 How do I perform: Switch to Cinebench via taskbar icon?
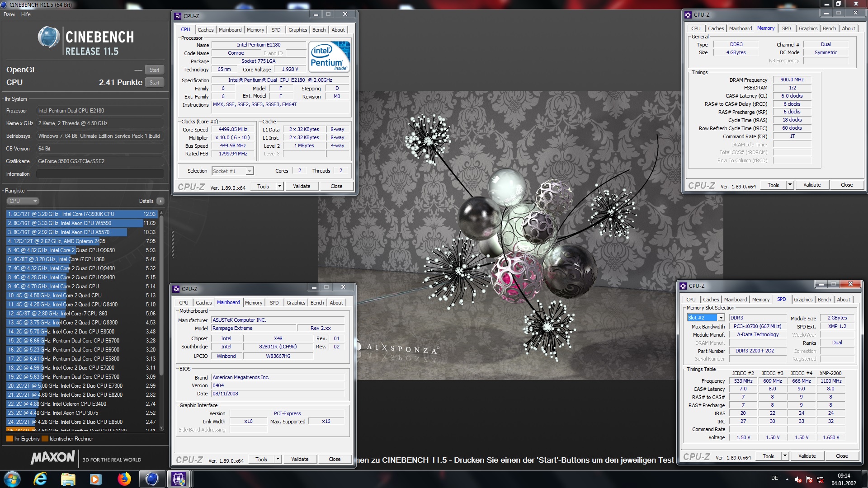[x=152, y=479]
